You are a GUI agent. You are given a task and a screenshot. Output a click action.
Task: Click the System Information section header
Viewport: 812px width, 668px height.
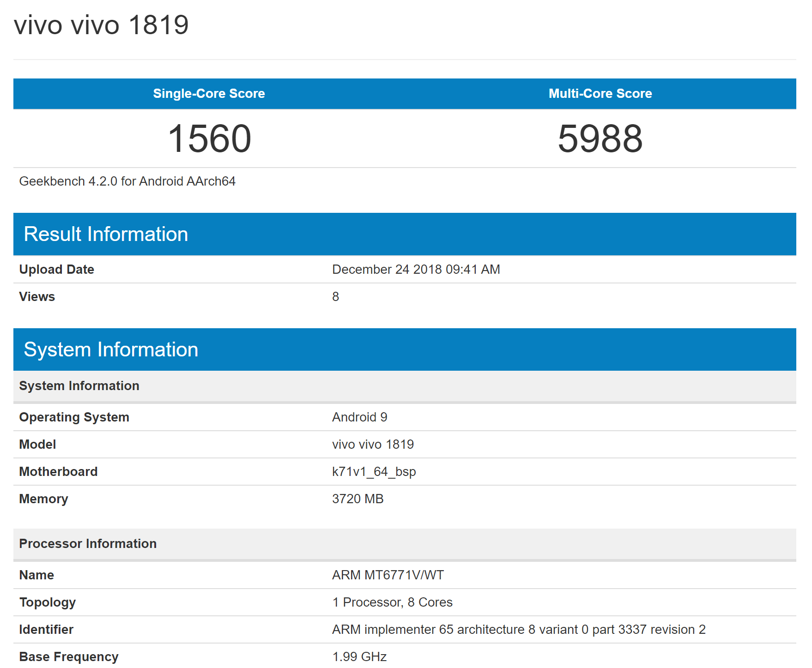(111, 349)
